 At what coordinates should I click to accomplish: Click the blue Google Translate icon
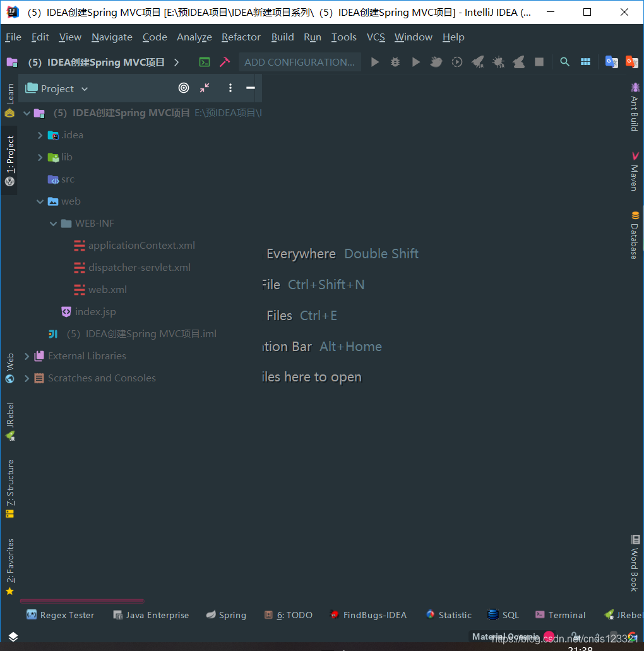pyautogui.click(x=611, y=63)
